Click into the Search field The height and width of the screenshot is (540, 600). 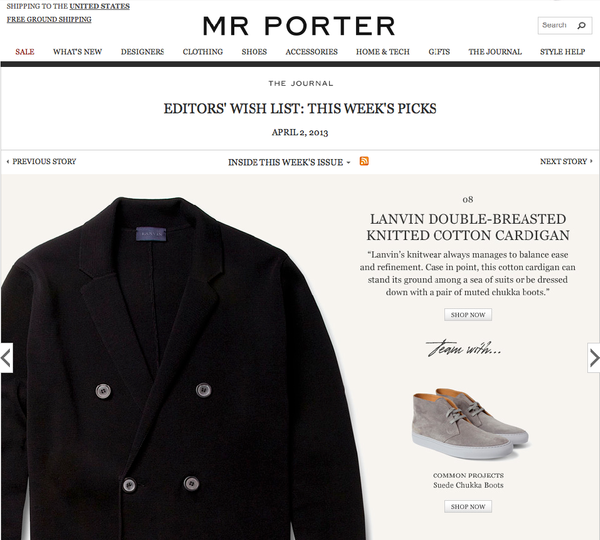click(557, 26)
